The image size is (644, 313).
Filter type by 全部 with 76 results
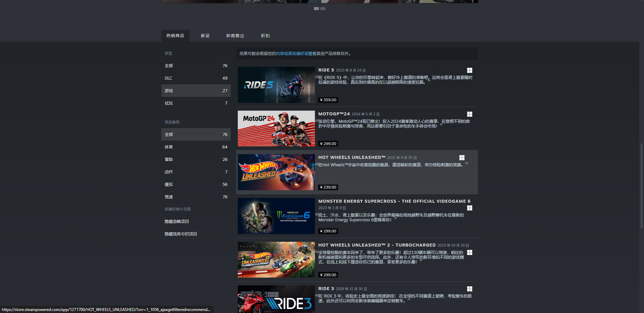point(196,66)
